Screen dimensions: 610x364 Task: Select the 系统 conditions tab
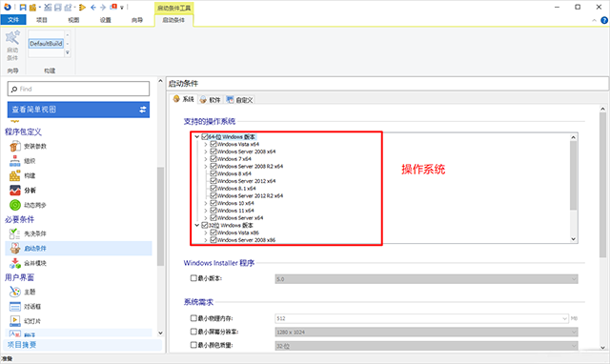pyautogui.click(x=184, y=99)
